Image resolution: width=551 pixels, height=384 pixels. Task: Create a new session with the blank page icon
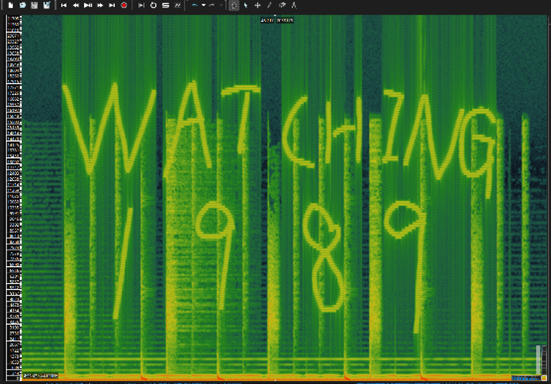tap(11, 5)
